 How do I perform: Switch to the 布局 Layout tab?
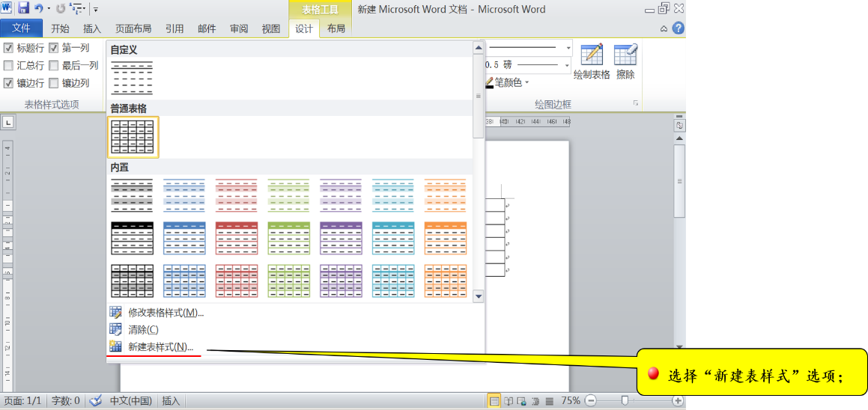[x=336, y=28]
